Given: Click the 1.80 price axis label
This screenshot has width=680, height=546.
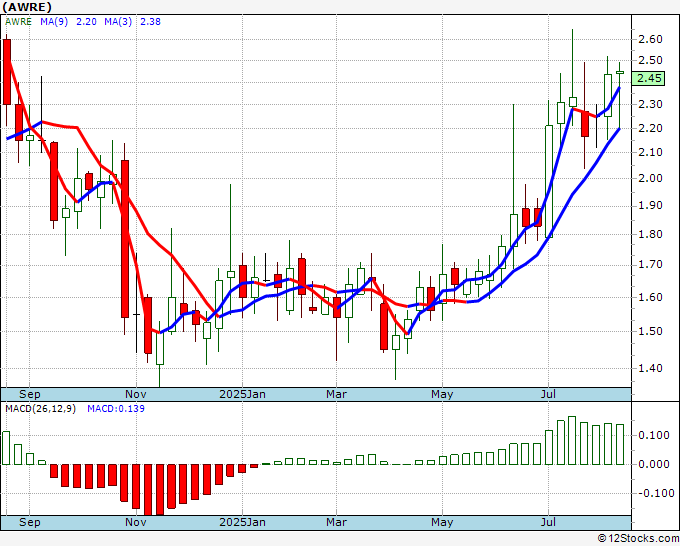Looking at the screenshot, I should (x=650, y=234).
